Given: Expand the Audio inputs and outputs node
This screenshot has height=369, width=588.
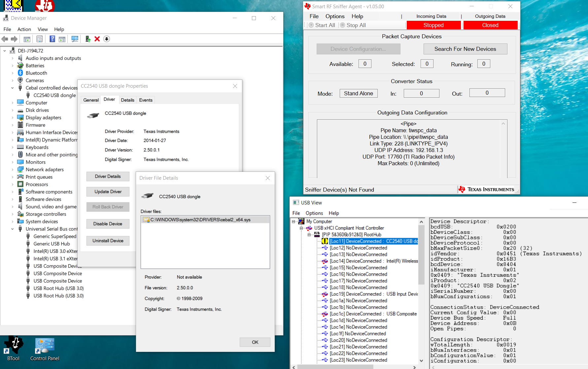Looking at the screenshot, I should [13, 58].
